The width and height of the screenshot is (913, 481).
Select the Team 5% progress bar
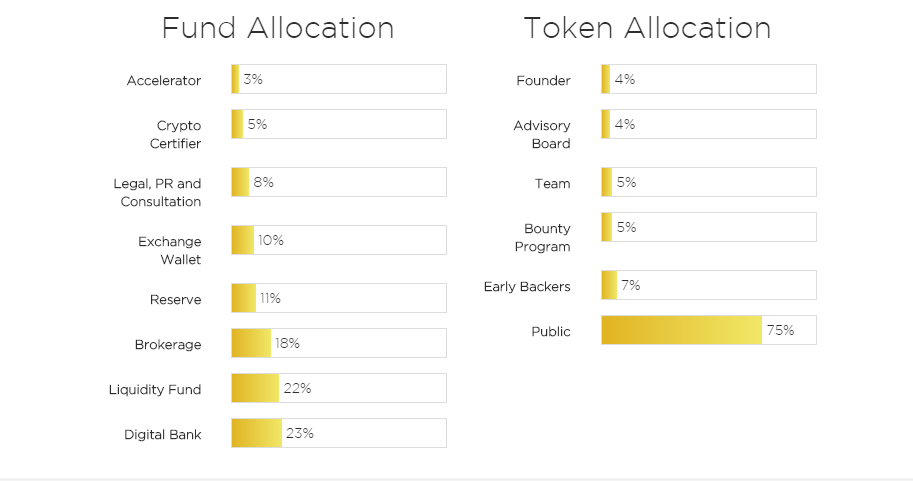point(708,182)
